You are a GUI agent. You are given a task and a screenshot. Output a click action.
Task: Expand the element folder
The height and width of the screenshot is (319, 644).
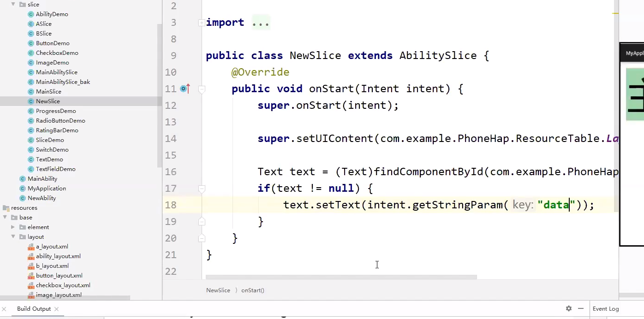point(13,227)
